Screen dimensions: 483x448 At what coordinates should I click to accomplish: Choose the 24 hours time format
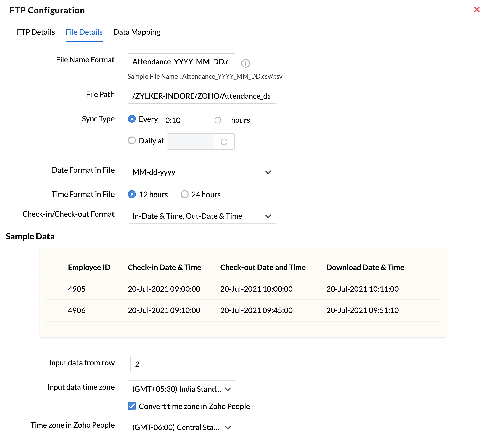185,195
